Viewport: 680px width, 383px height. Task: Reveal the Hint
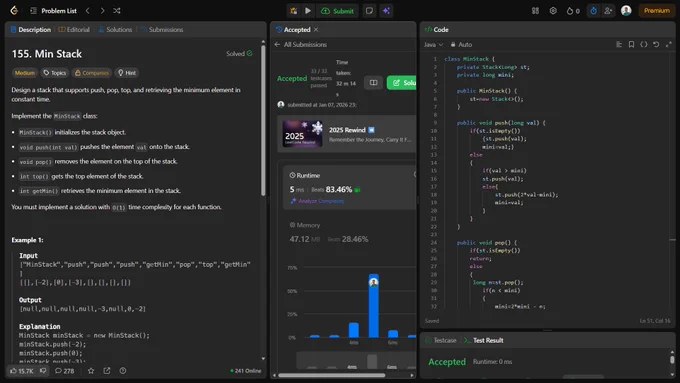[127, 73]
